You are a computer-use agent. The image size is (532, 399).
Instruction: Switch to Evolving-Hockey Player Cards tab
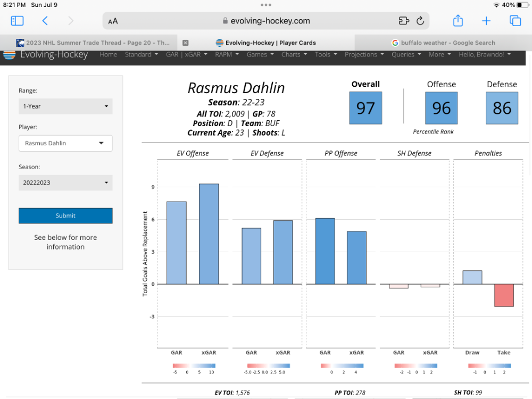point(266,43)
